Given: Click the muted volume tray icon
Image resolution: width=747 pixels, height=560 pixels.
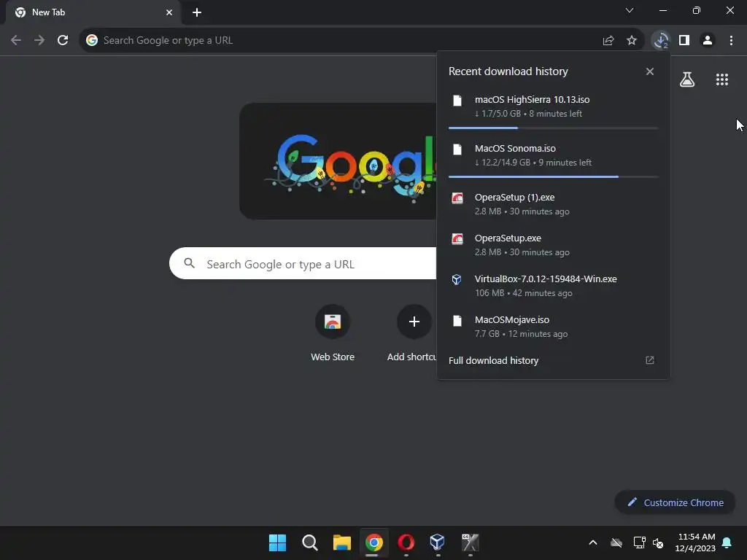Looking at the screenshot, I should pos(658,542).
